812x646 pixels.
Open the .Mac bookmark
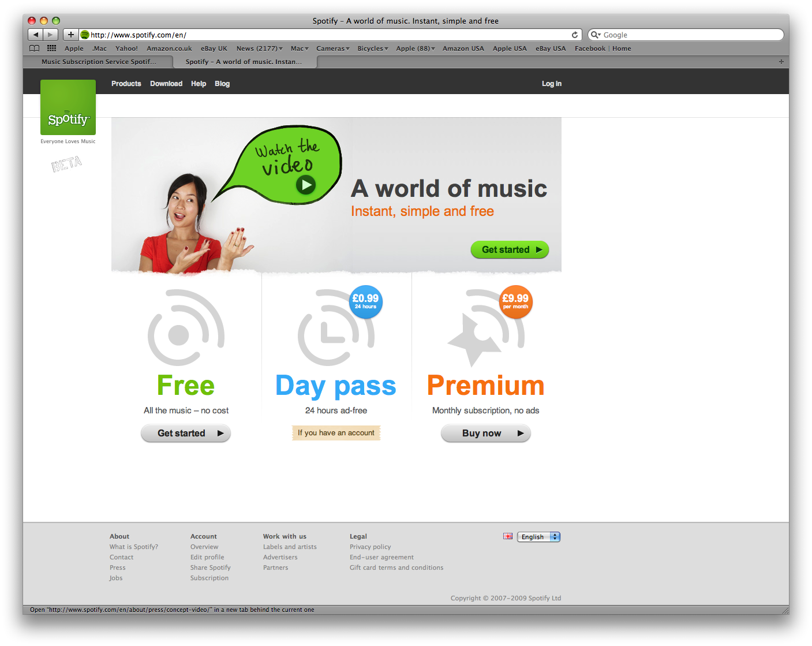coord(99,48)
